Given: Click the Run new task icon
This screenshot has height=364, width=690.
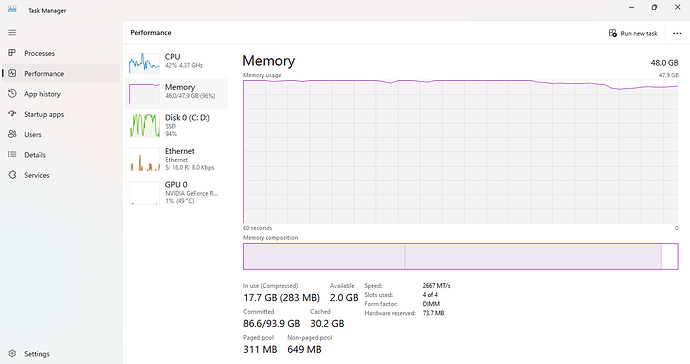Looking at the screenshot, I should pos(613,33).
